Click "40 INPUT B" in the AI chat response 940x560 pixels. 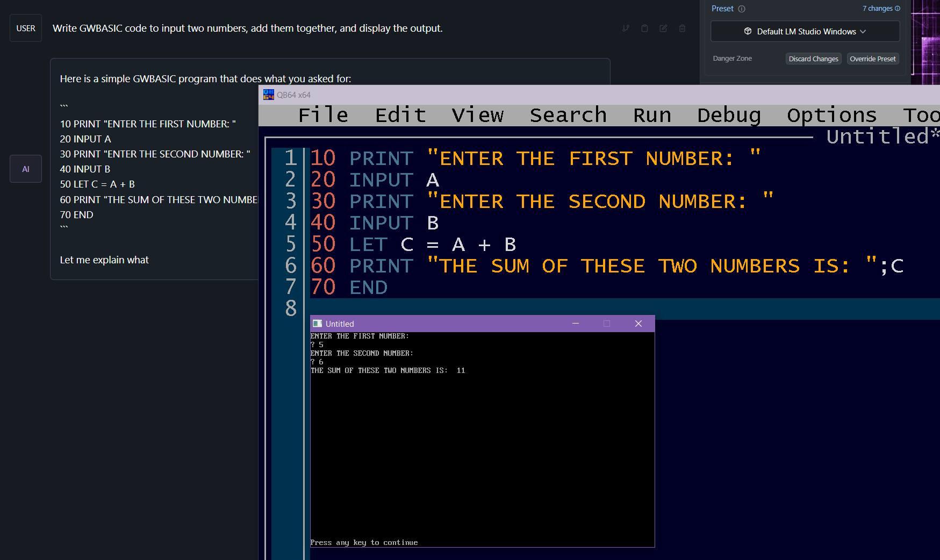pyautogui.click(x=85, y=169)
